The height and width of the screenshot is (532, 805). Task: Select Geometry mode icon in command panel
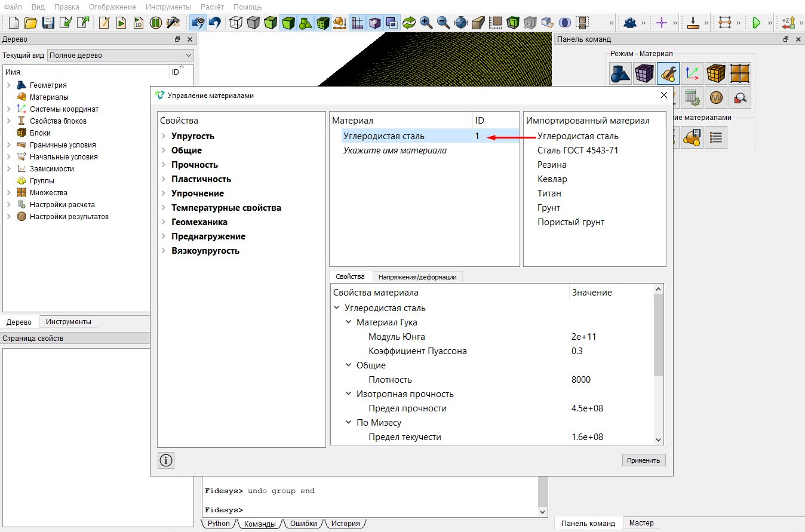click(620, 73)
